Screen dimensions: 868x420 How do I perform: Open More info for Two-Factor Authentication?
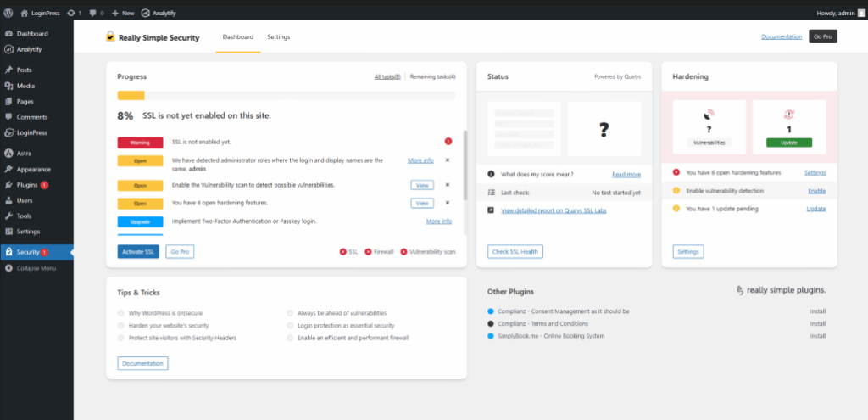439,221
